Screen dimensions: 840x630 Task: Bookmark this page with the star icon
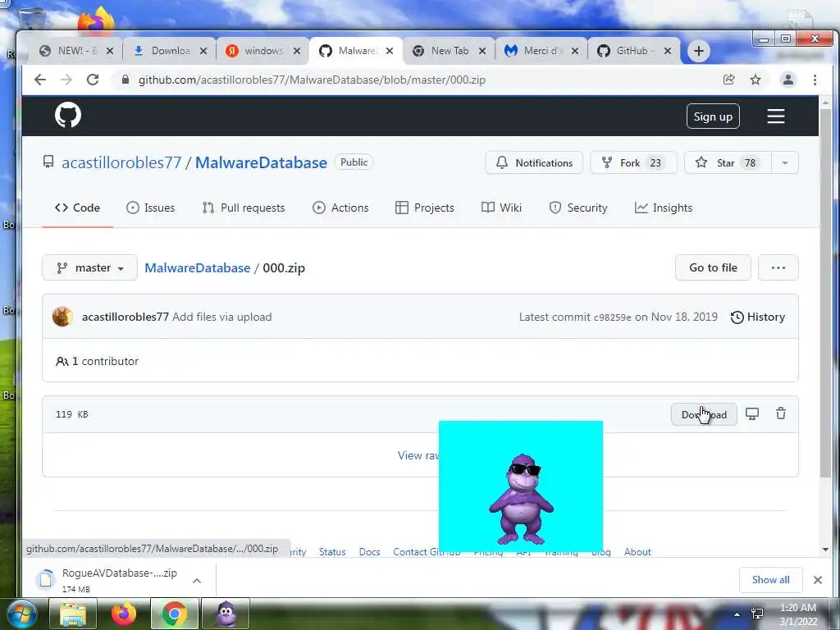(756, 80)
